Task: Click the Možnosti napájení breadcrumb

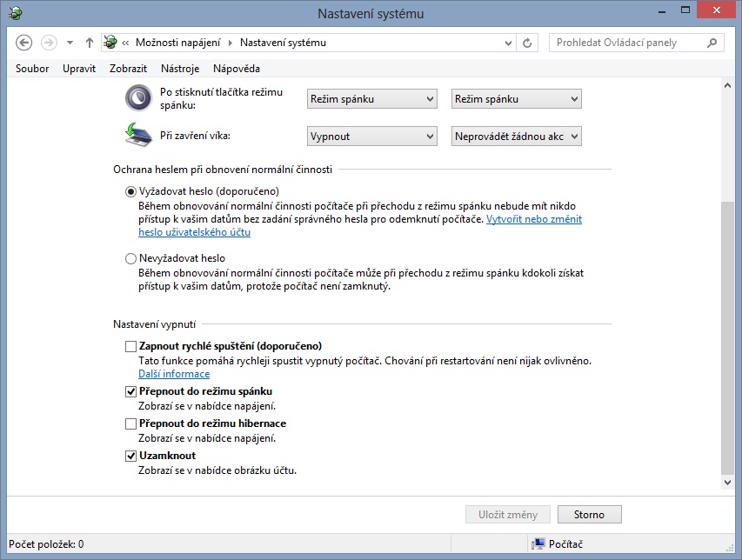Action: tap(178, 43)
